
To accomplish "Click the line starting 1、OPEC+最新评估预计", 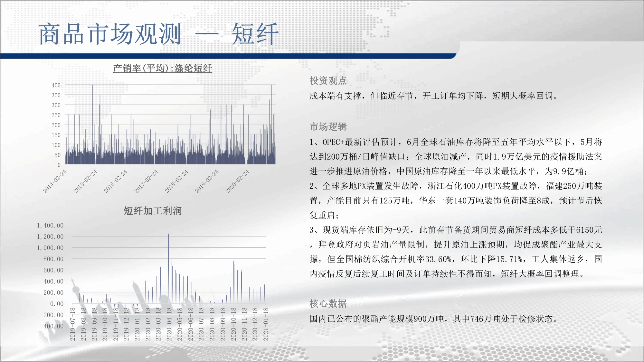I will 456,142.
